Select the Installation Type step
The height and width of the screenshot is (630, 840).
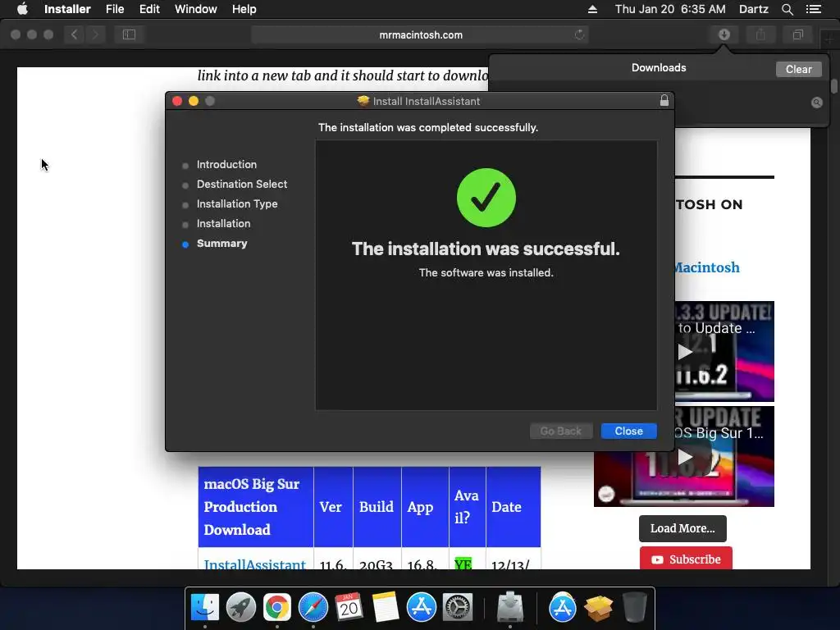tap(237, 204)
